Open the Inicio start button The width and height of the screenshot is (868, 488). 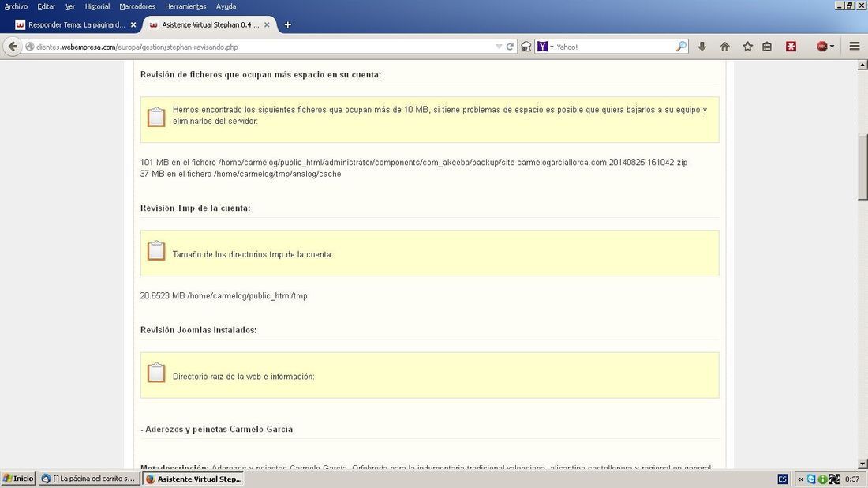pos(18,479)
